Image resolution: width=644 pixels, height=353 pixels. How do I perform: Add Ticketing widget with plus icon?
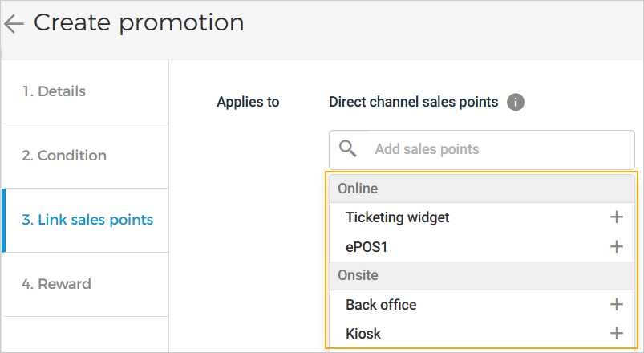pos(616,217)
